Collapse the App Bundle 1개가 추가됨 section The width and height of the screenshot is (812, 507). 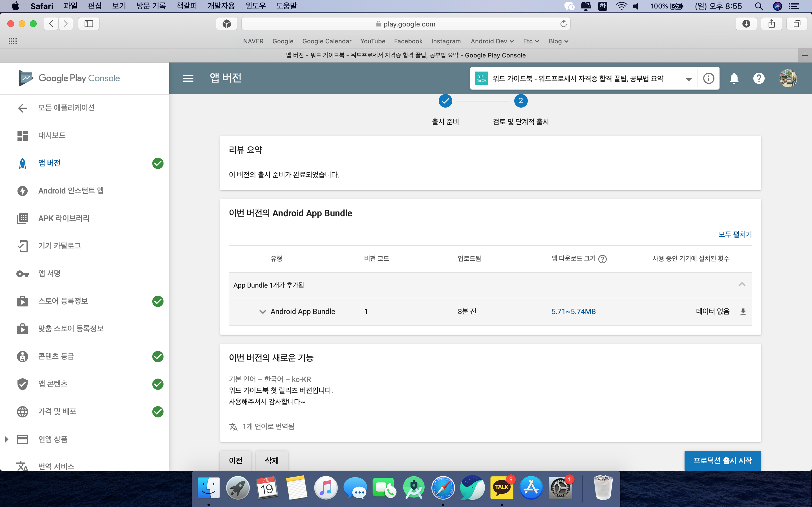(742, 285)
